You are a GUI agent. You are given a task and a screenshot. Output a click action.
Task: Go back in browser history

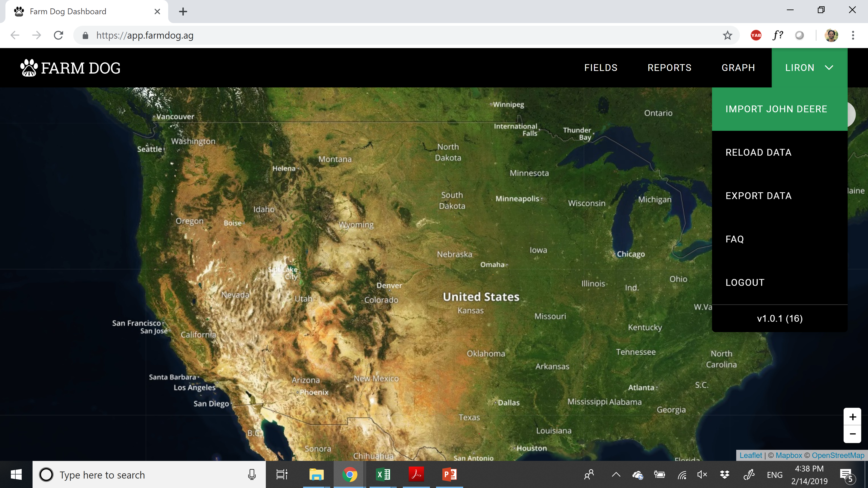15,35
